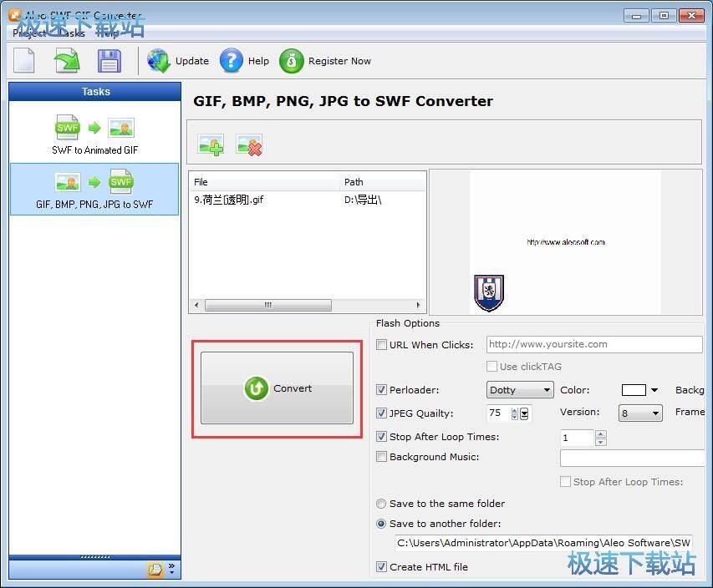Image resolution: width=713 pixels, height=588 pixels.
Task: Open the Version dropdown showing 8
Action: tap(640, 413)
